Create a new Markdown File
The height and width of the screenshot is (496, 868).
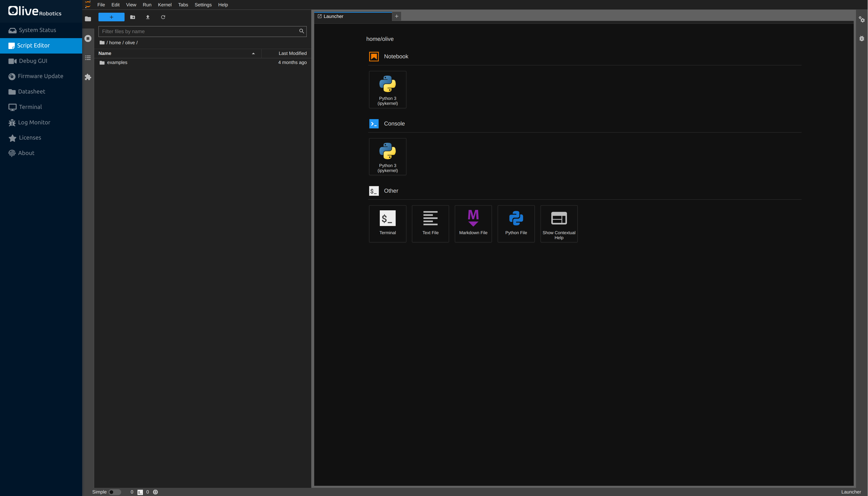473,224
